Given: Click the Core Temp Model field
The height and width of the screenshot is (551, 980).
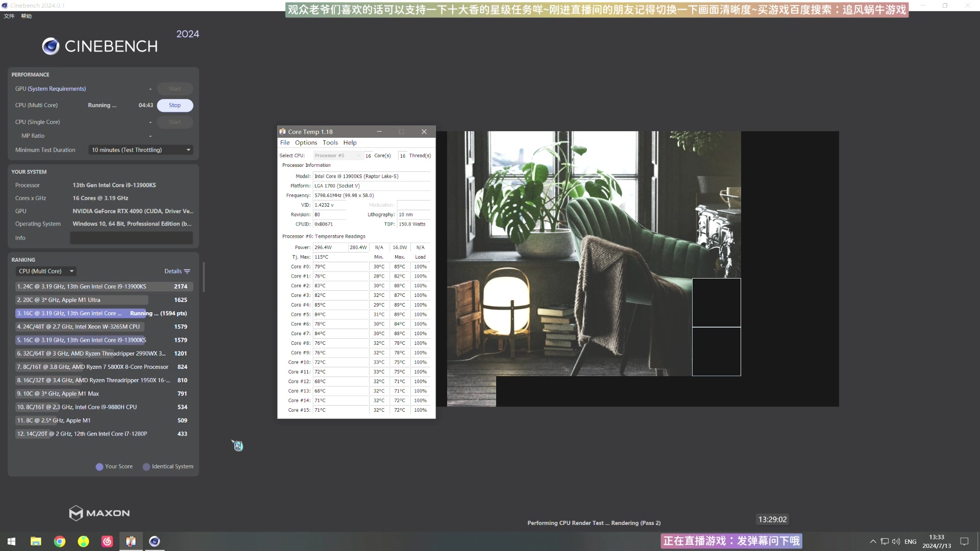Looking at the screenshot, I should 372,177.
